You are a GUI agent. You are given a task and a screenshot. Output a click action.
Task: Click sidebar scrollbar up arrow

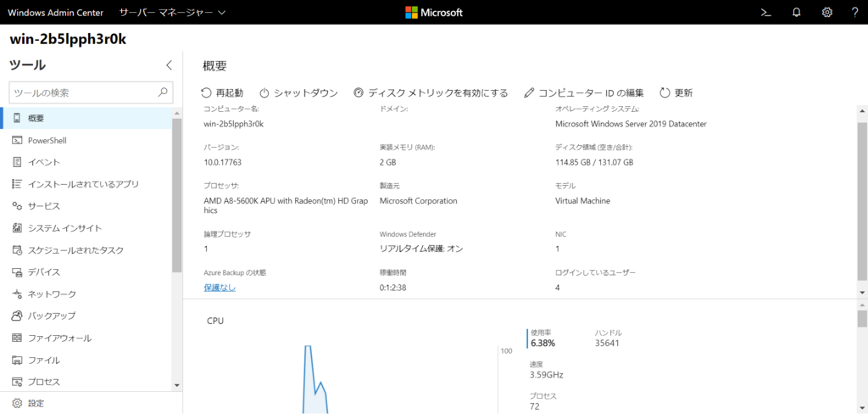176,113
